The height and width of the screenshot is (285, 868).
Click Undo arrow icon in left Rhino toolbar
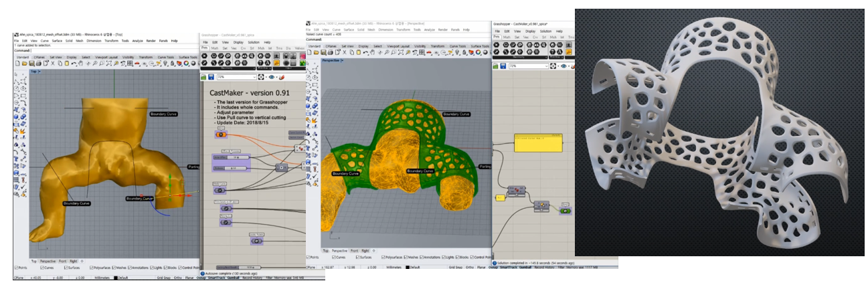[74, 64]
